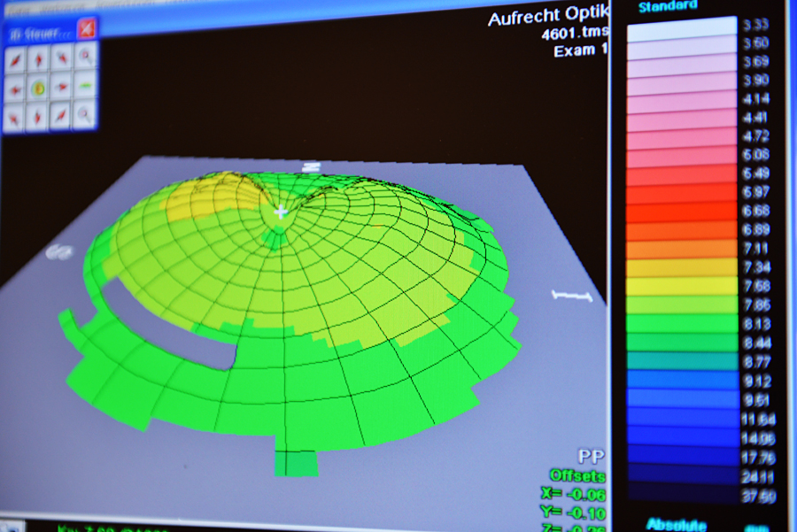Click the up-left rotation arrow in 3D Steuer
Image resolution: width=797 pixels, height=532 pixels.
16,60
